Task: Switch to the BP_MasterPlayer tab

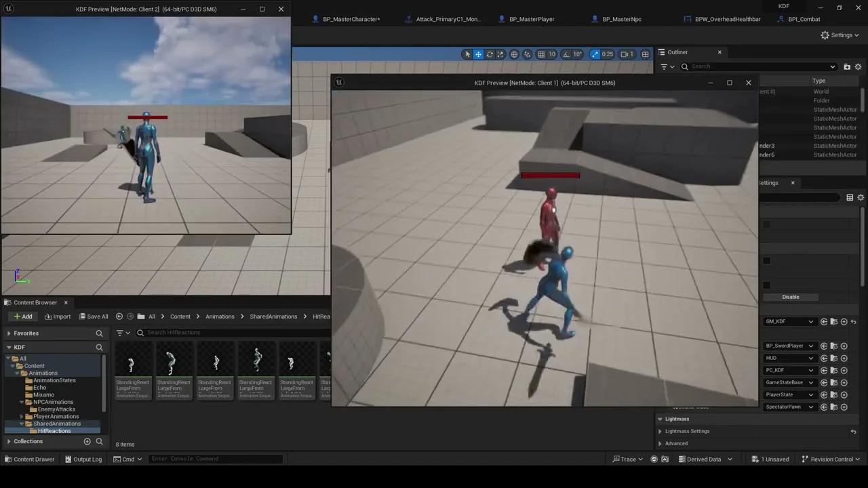Action: [531, 18]
